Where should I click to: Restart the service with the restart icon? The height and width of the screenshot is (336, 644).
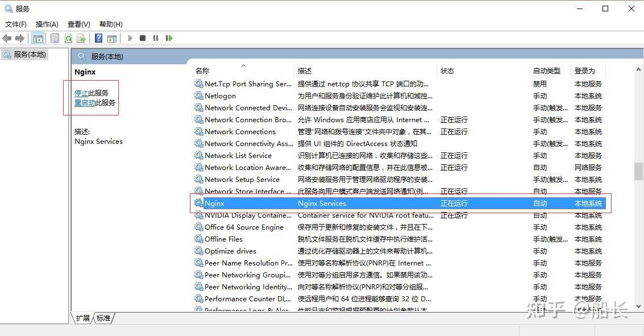(169, 38)
